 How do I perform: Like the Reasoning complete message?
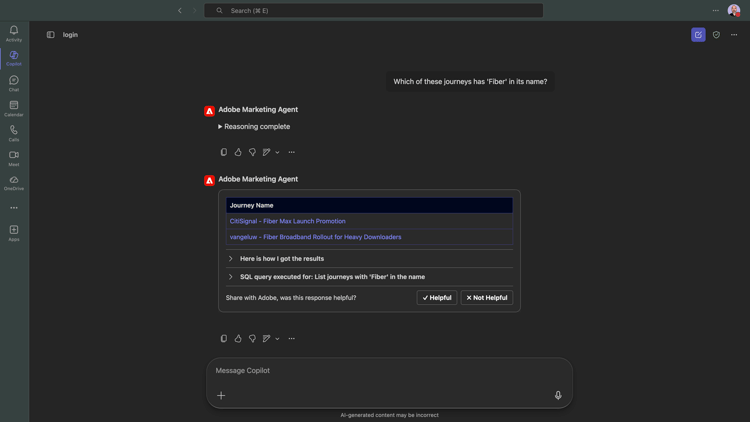[238, 152]
